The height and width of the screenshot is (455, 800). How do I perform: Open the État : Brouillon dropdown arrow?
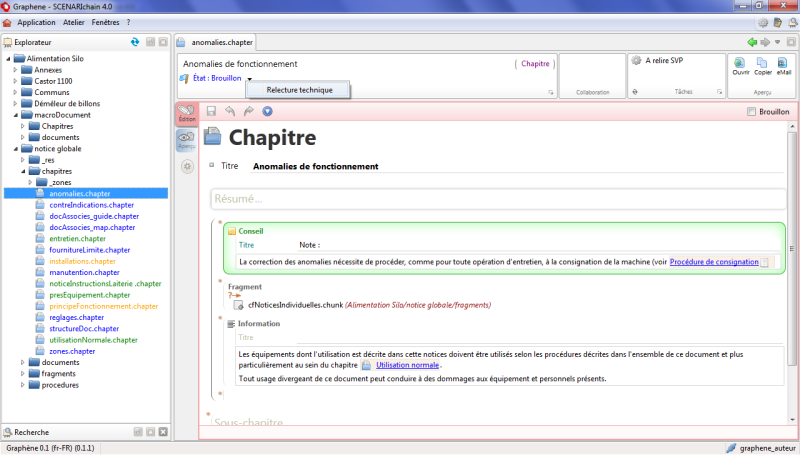pos(250,79)
